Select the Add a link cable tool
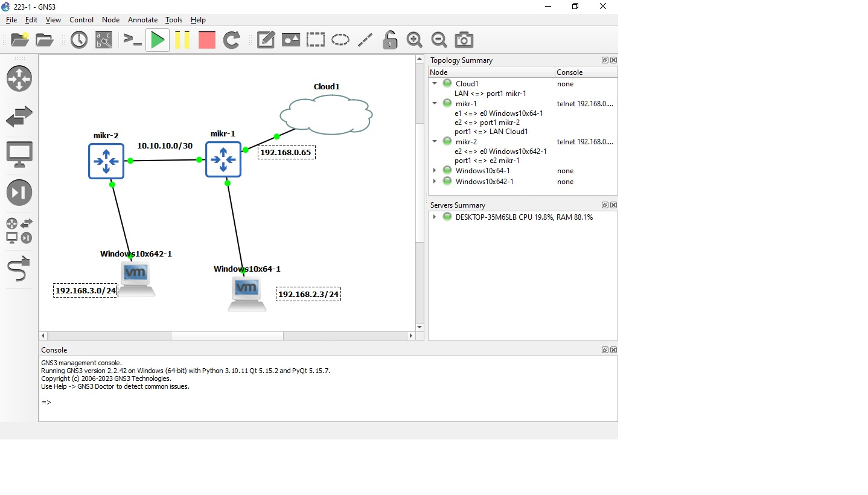This screenshot has width=868, height=495. point(19,269)
